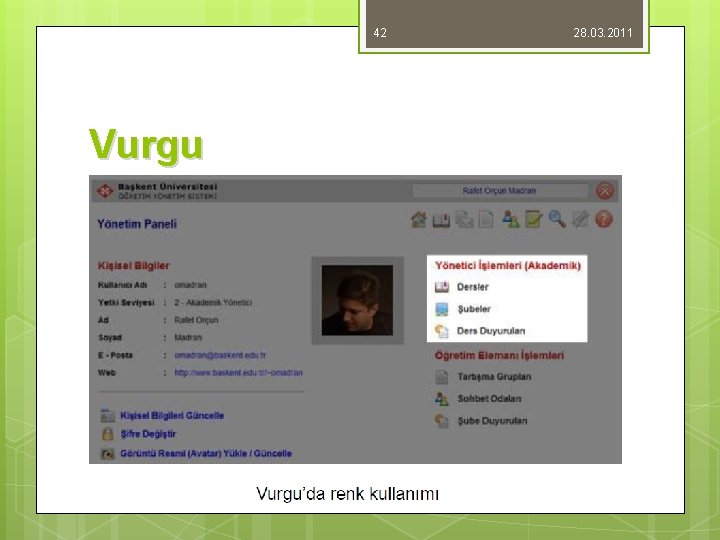Open the book (courses) toolbar icon
The image size is (720, 540).
click(x=441, y=220)
